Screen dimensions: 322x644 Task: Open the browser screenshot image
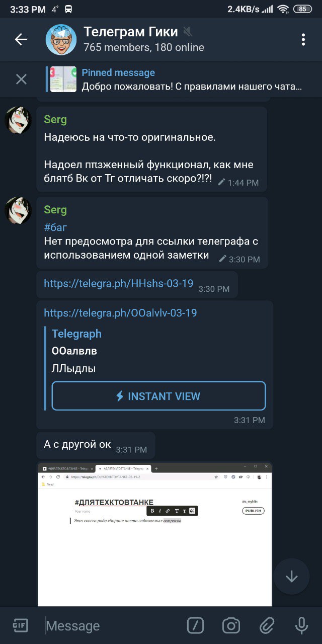[x=155, y=534]
